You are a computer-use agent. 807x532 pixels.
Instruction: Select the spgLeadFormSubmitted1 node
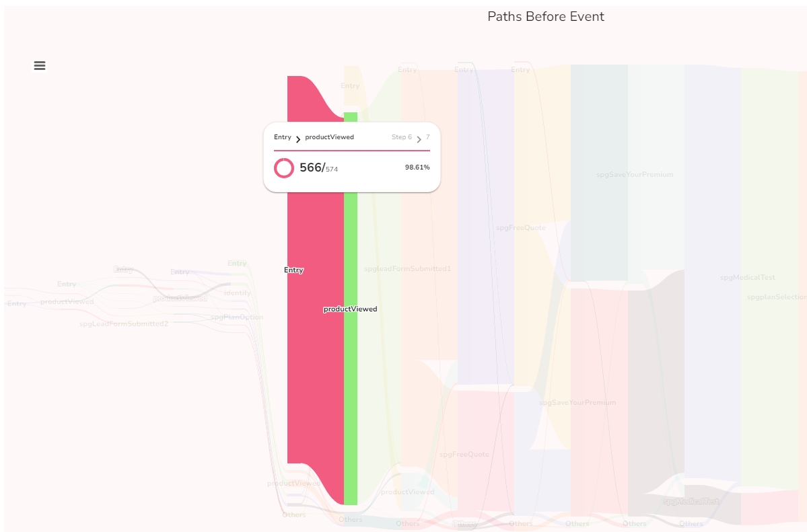(x=407, y=268)
